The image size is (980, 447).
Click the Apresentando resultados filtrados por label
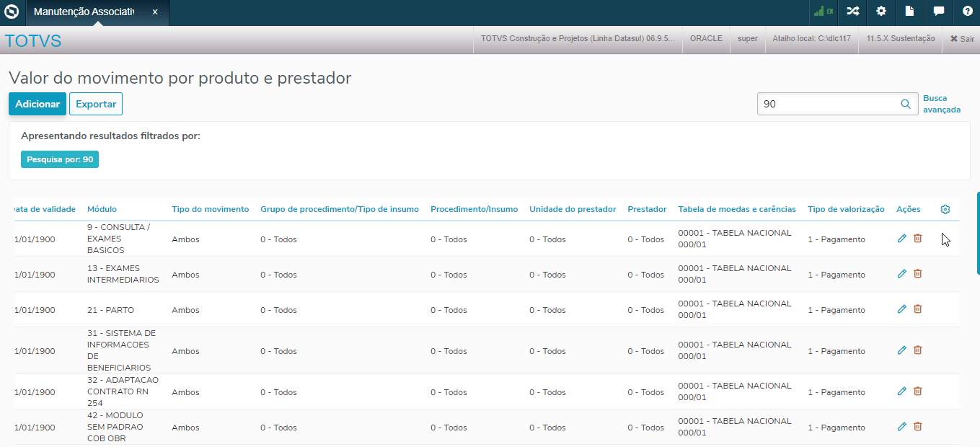coord(110,136)
